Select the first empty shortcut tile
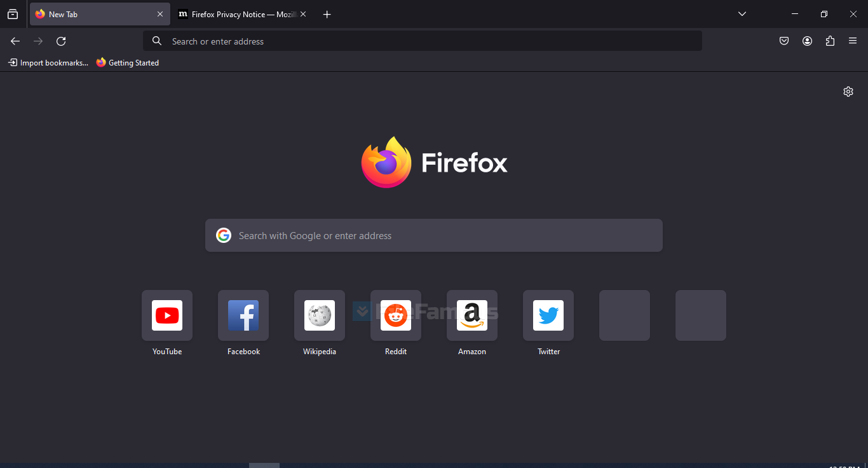Viewport: 868px width, 468px height. 625,315
